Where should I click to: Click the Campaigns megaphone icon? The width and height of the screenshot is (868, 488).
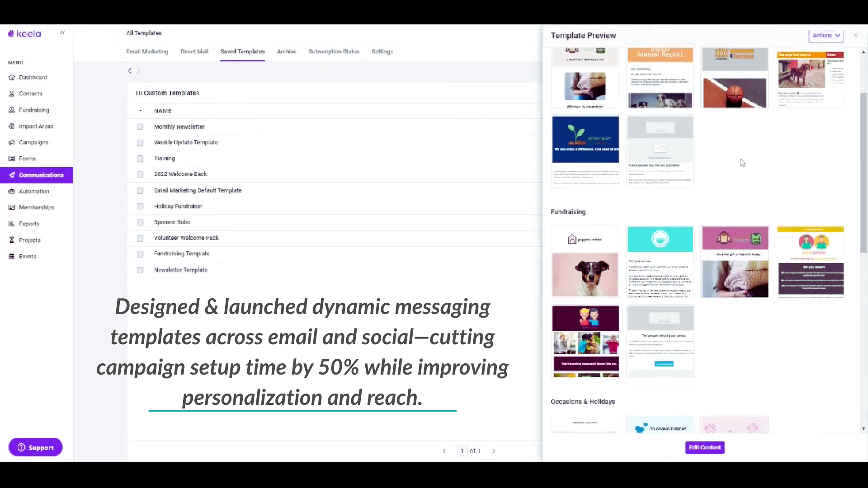click(x=12, y=142)
